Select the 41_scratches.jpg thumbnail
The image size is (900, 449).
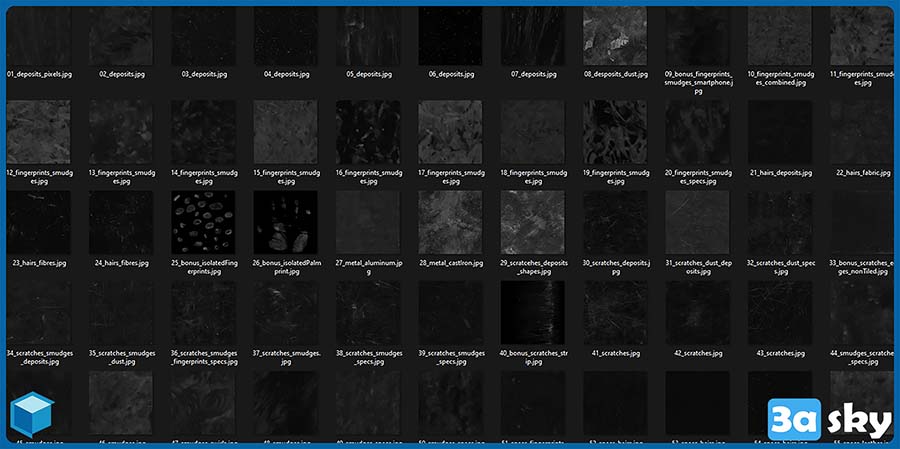615,313
